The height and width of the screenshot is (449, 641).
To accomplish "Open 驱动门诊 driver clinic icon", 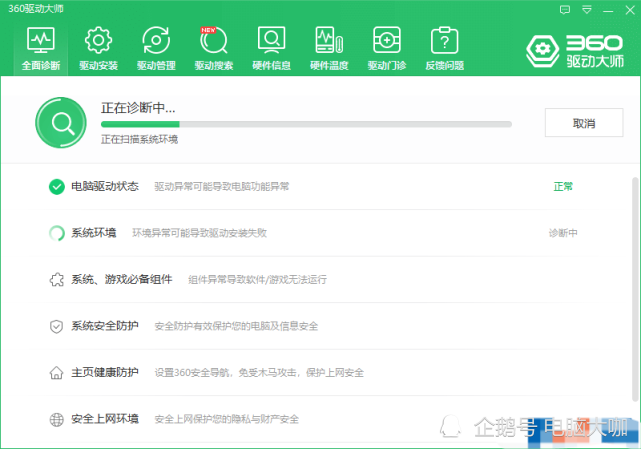I will coord(387,40).
